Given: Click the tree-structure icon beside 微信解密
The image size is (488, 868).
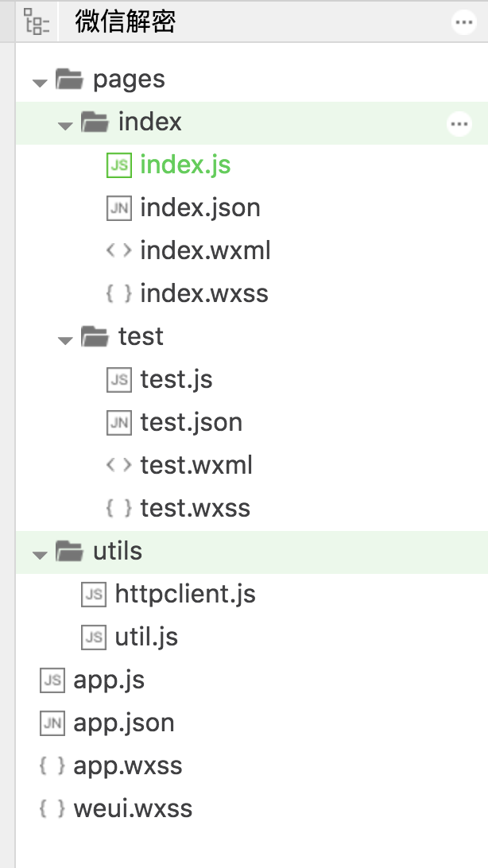Looking at the screenshot, I should (x=37, y=22).
